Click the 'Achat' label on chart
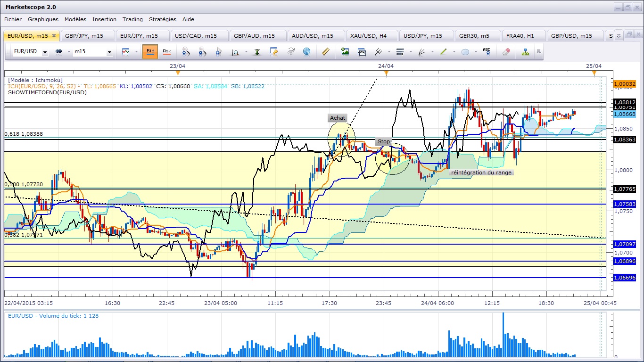 pos(338,118)
